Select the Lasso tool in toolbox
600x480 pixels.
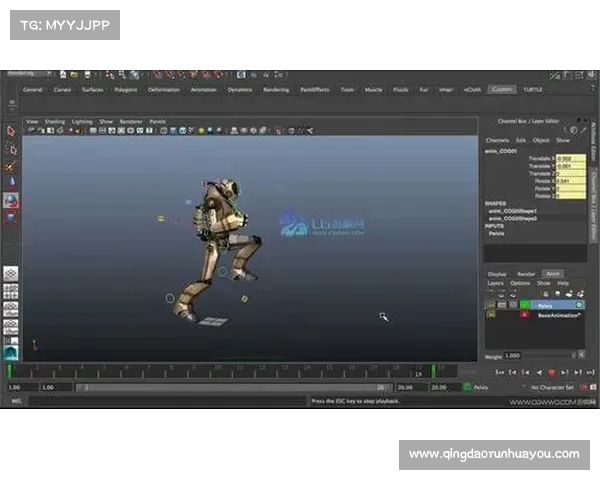pos(11,149)
